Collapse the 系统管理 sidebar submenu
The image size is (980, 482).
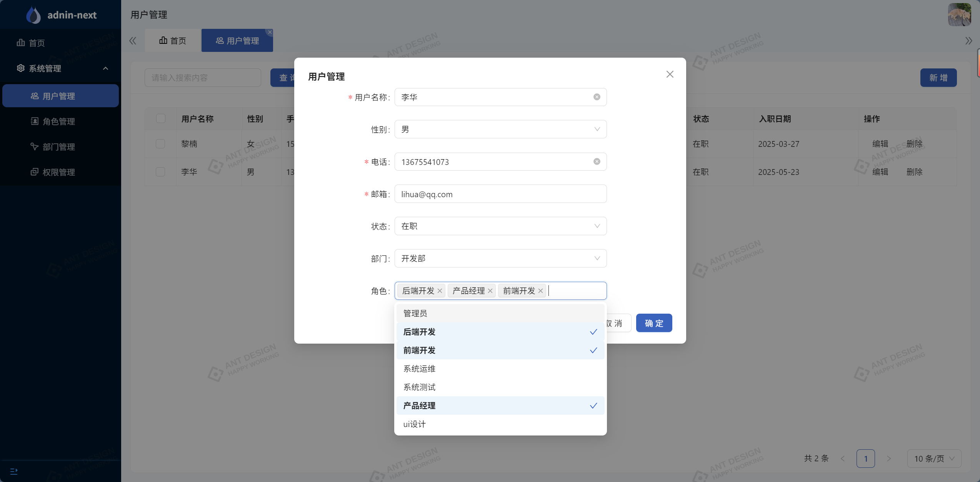[62, 68]
